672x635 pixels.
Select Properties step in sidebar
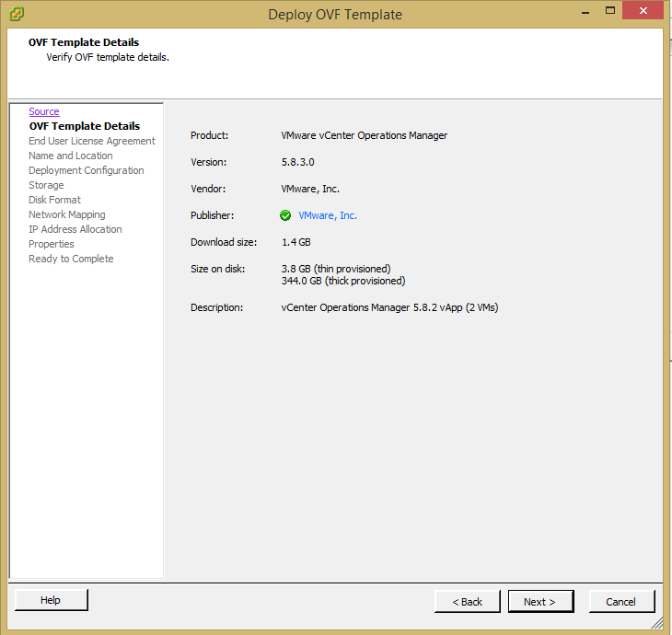pyautogui.click(x=51, y=244)
